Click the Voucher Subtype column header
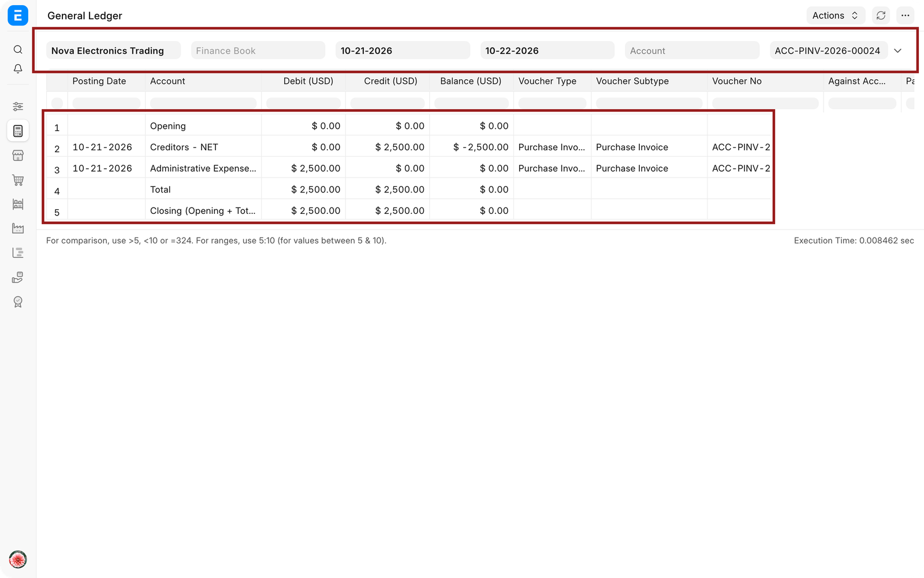The height and width of the screenshot is (578, 924). tap(649, 81)
